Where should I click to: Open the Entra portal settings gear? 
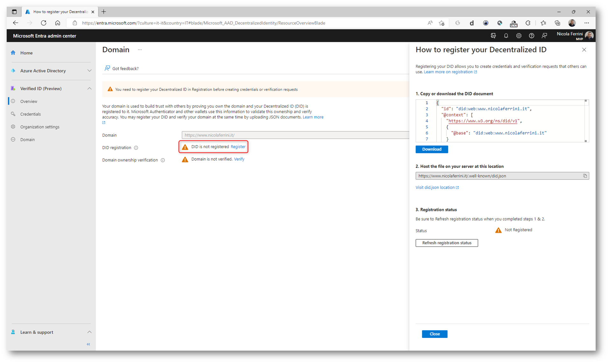(x=519, y=36)
